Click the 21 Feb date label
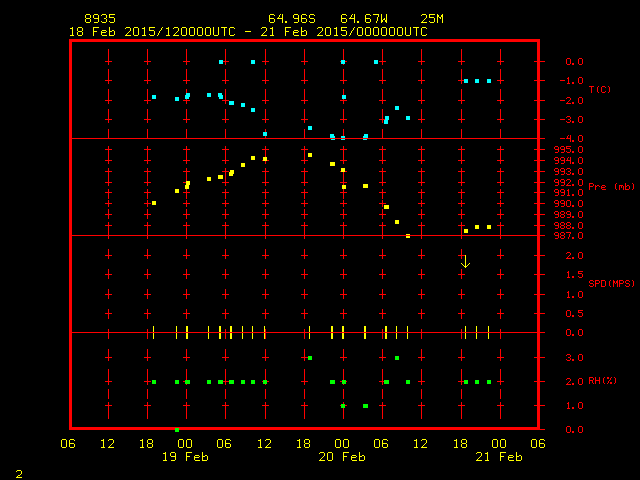 [499, 457]
